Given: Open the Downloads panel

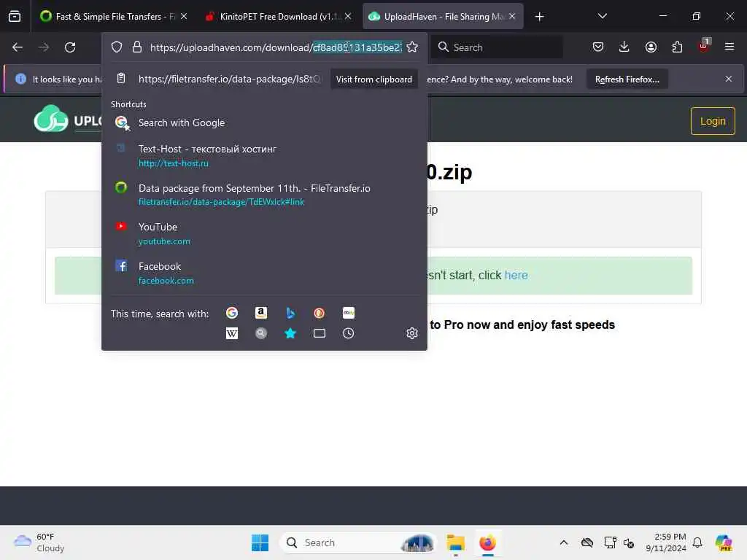Looking at the screenshot, I should 624,47.
